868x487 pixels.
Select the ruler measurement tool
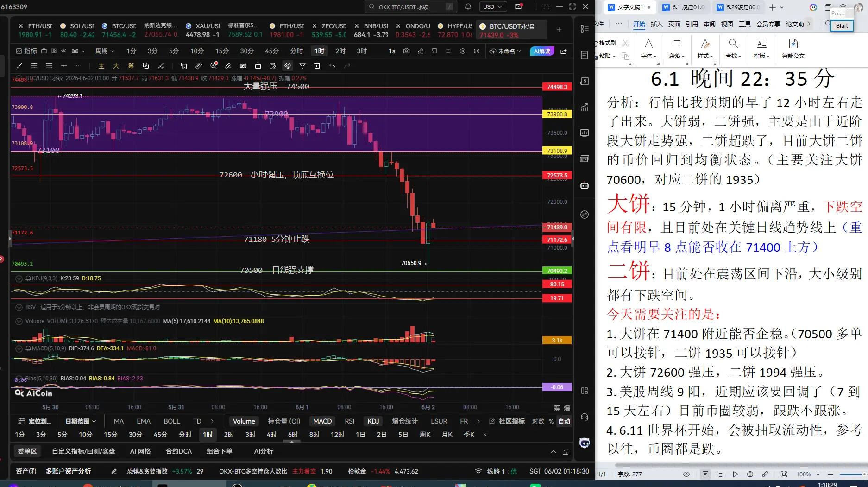[x=199, y=66]
